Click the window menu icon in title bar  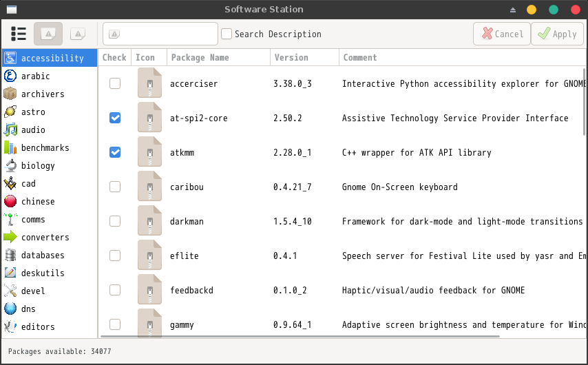point(12,10)
